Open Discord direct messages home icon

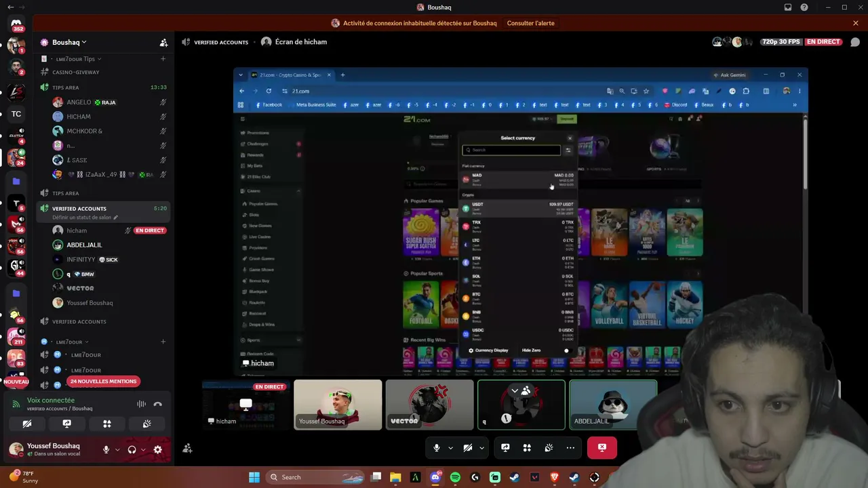click(16, 24)
